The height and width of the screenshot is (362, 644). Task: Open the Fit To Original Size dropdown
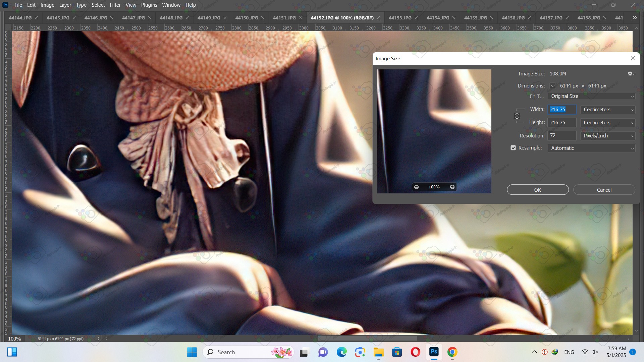click(591, 96)
